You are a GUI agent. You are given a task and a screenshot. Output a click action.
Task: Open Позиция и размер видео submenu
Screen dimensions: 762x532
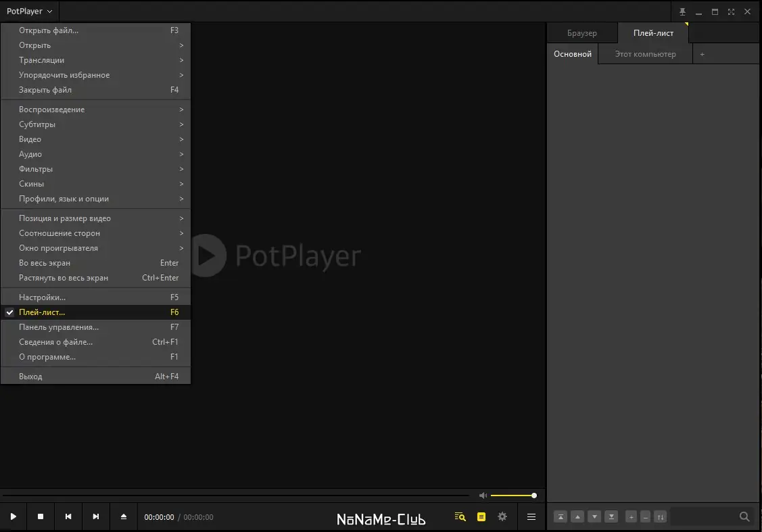[x=96, y=218]
